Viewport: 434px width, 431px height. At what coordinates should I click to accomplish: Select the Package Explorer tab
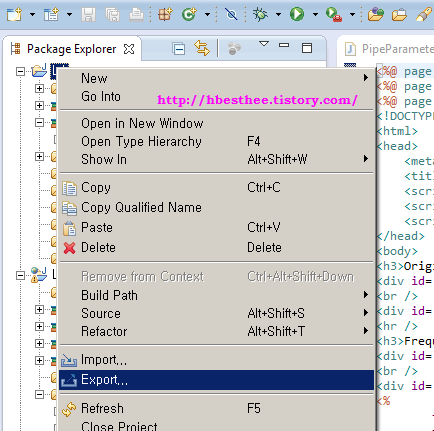click(71, 49)
